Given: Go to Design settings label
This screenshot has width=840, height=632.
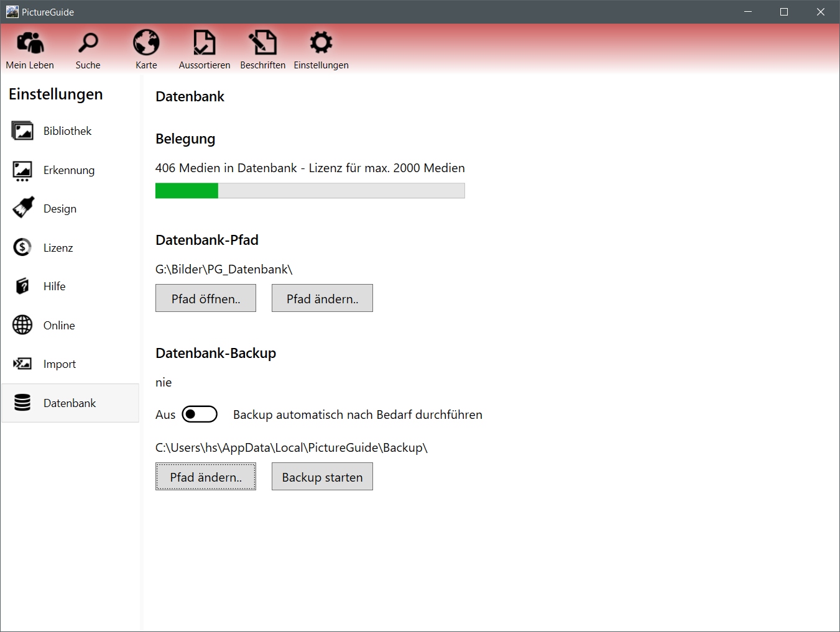Looking at the screenshot, I should 60,209.
